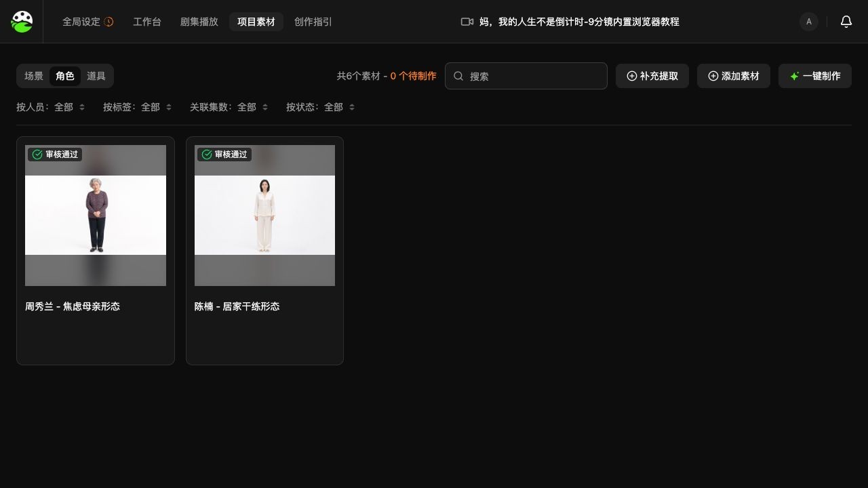Click the clock icon beside 全局设定
Viewport: 868px width, 488px height.
point(108,22)
